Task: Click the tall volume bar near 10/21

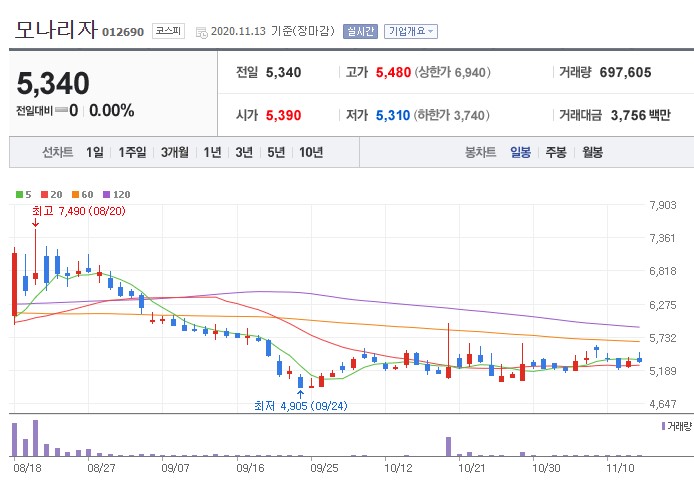Action: [x=448, y=447]
